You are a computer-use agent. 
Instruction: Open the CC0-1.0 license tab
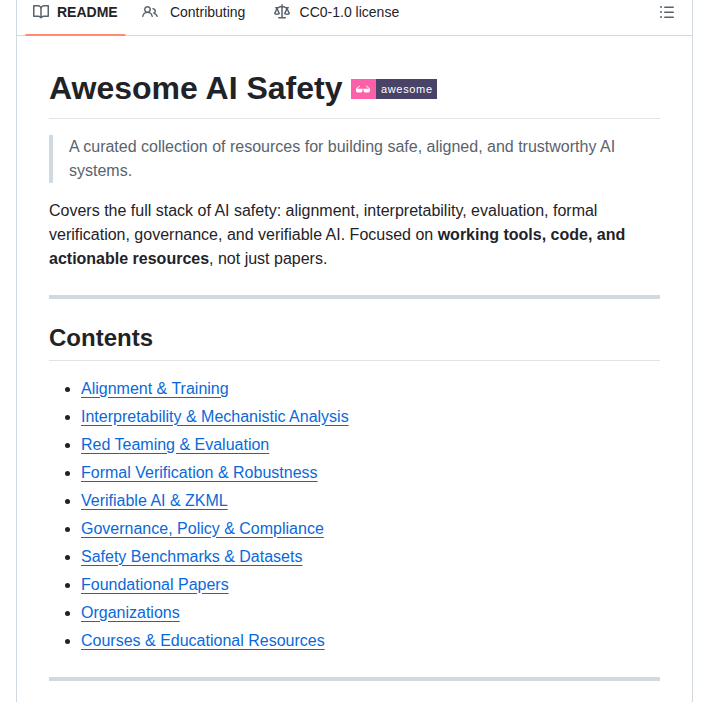336,12
